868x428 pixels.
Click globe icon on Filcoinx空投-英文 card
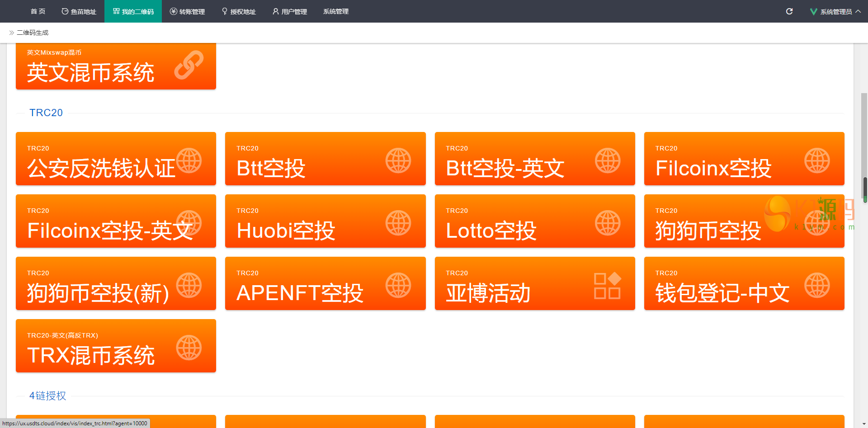tap(189, 223)
